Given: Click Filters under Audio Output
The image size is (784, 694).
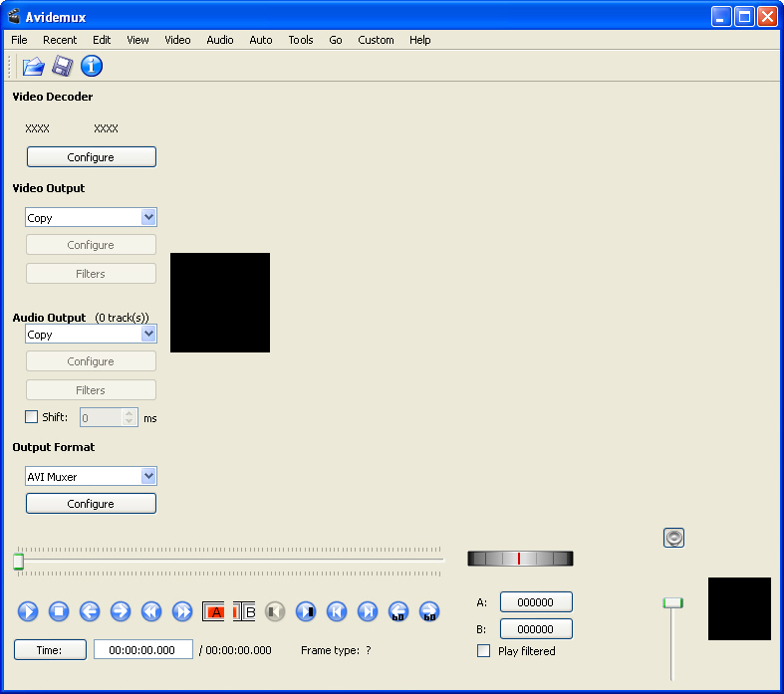Looking at the screenshot, I should point(91,390).
